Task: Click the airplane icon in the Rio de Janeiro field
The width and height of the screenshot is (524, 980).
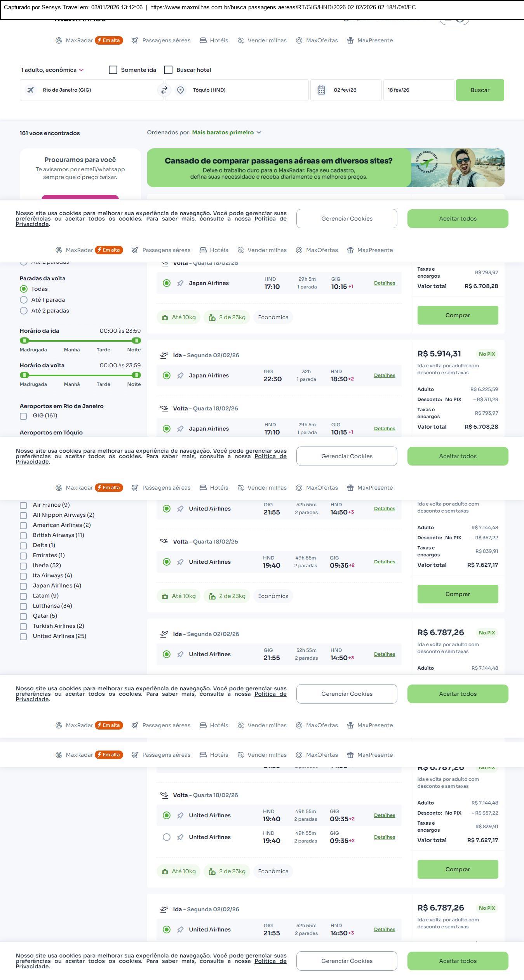Action: [30, 90]
